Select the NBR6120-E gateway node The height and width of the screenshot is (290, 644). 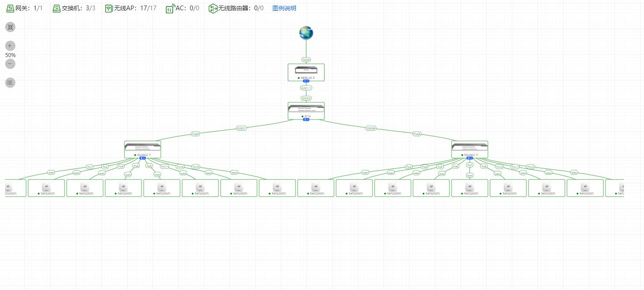[306, 72]
